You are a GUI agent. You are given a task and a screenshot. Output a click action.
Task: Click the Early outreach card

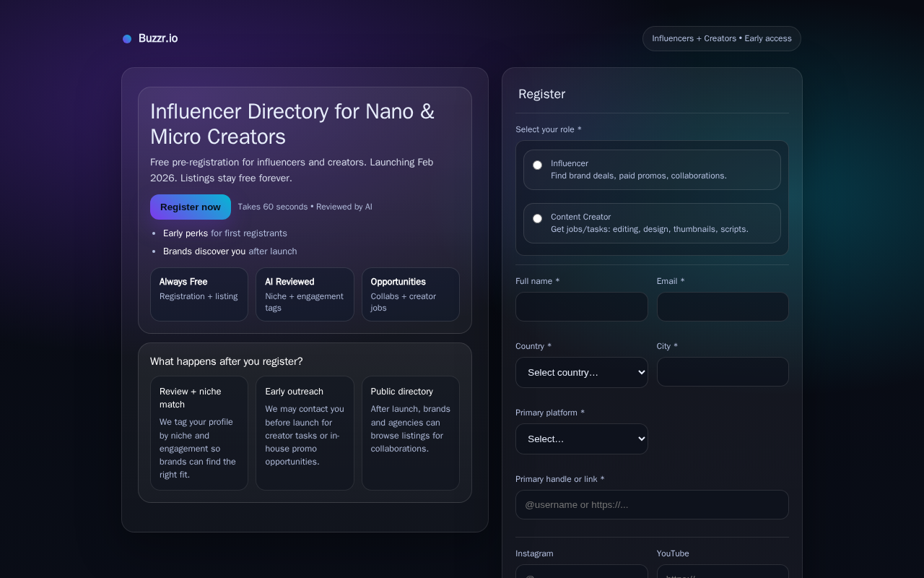coord(305,433)
